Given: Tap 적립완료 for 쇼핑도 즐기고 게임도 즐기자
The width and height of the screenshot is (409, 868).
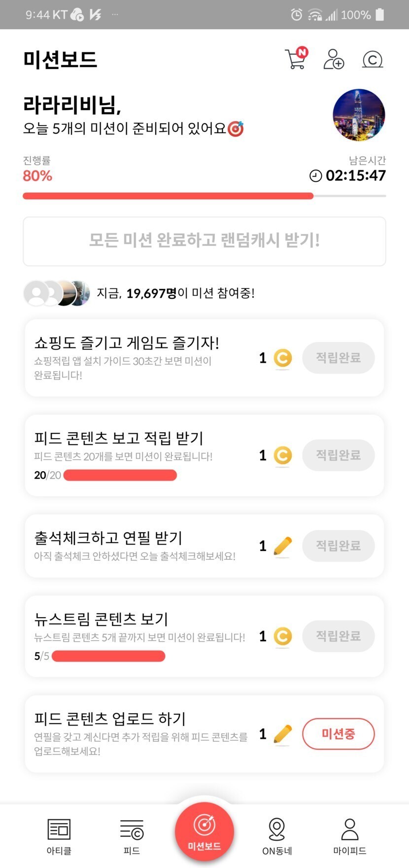Looking at the screenshot, I should coord(338,358).
